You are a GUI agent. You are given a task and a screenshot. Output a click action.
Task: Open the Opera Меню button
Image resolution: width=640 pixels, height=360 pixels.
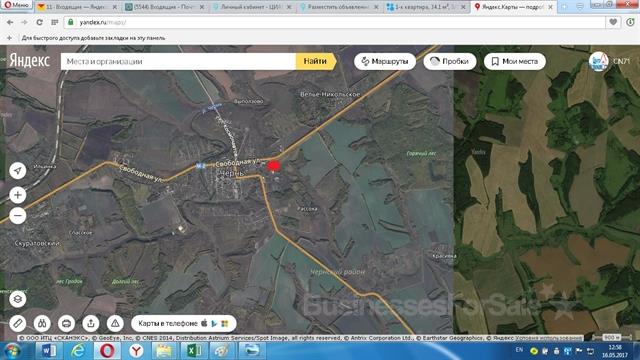(x=16, y=5)
